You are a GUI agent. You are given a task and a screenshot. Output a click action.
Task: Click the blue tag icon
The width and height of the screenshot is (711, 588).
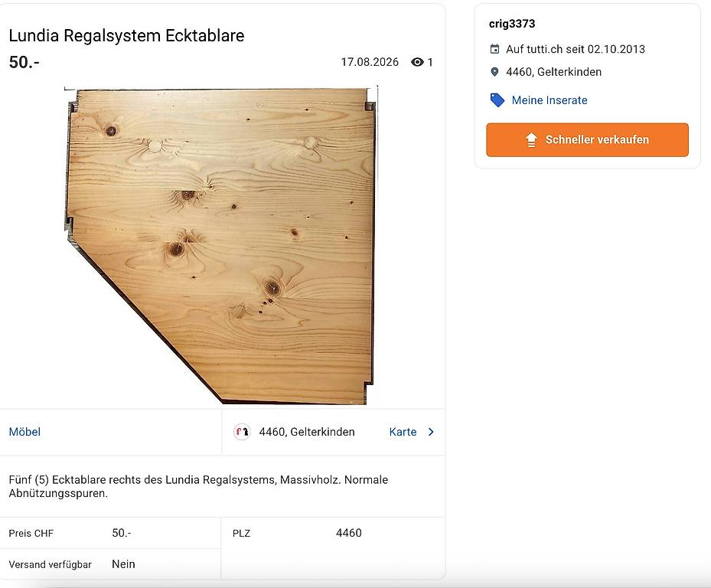pos(497,100)
